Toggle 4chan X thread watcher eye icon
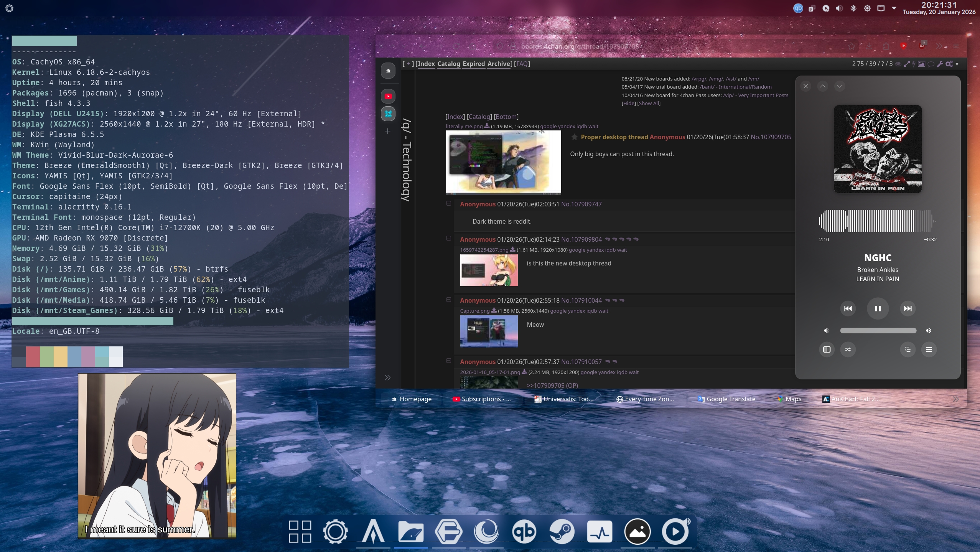 click(x=898, y=64)
